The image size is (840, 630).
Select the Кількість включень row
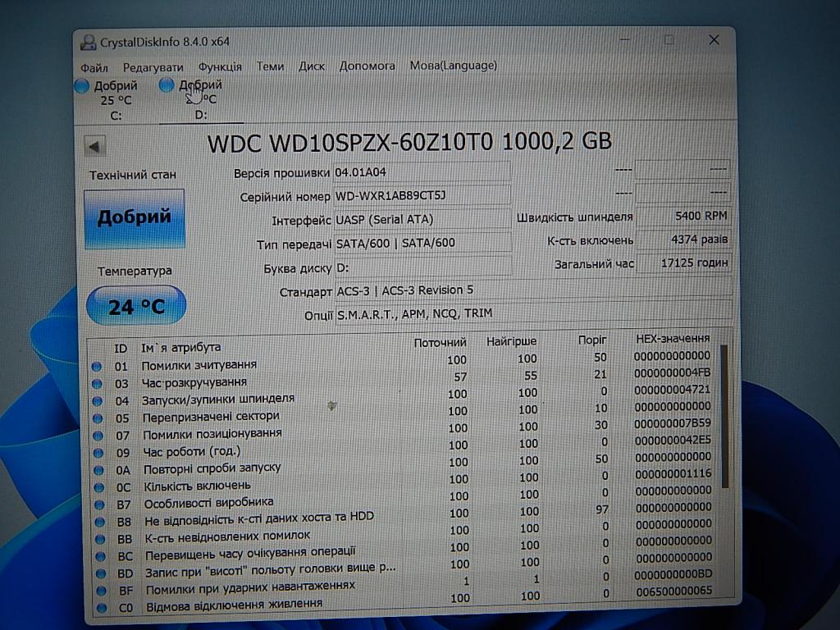point(405,481)
